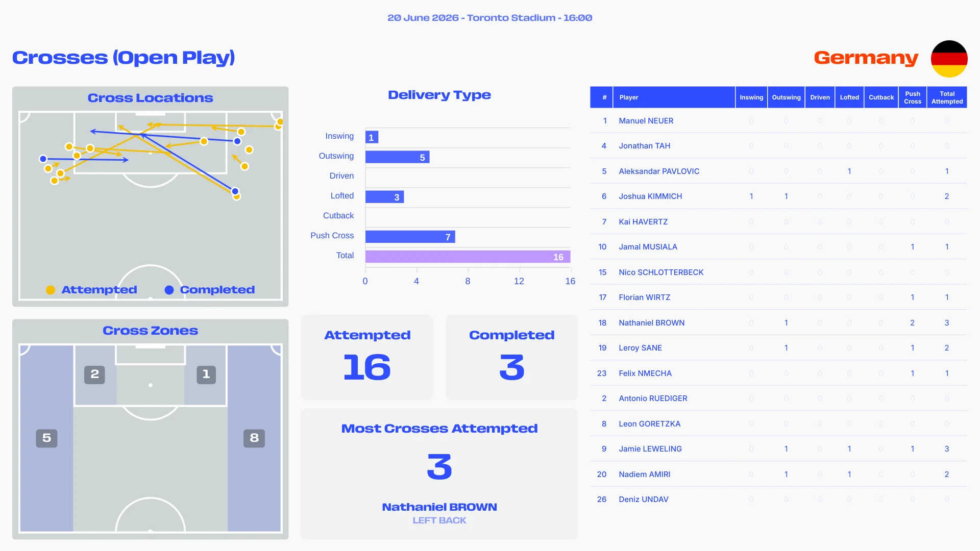The image size is (980, 551).
Task: Select the blue Completed legend dot
Action: point(169,290)
